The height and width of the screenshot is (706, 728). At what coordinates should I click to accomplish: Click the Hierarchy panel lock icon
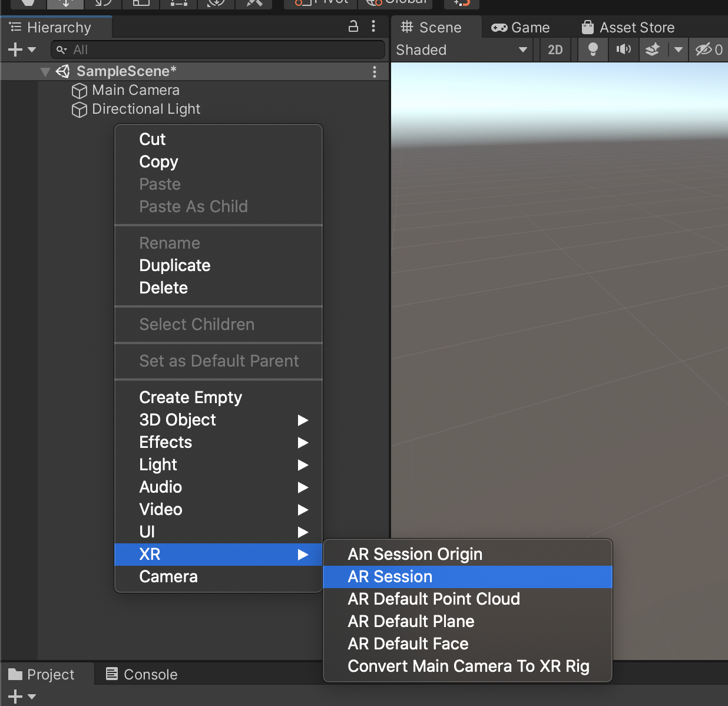click(x=353, y=26)
